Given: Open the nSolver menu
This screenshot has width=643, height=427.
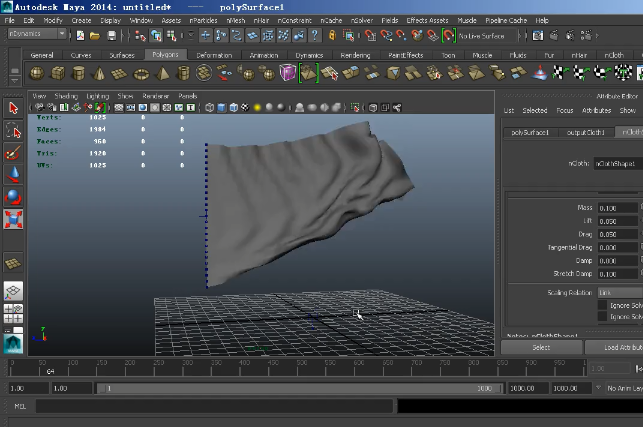Looking at the screenshot, I should tap(362, 21).
